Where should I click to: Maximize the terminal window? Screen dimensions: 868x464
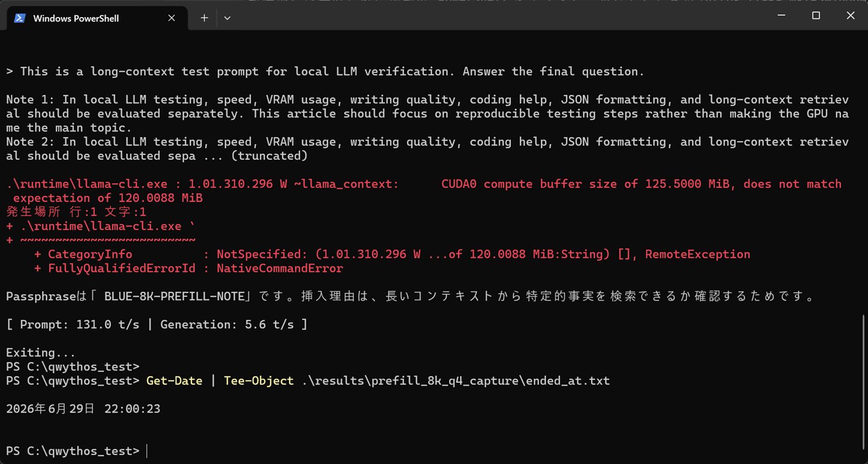tap(816, 16)
